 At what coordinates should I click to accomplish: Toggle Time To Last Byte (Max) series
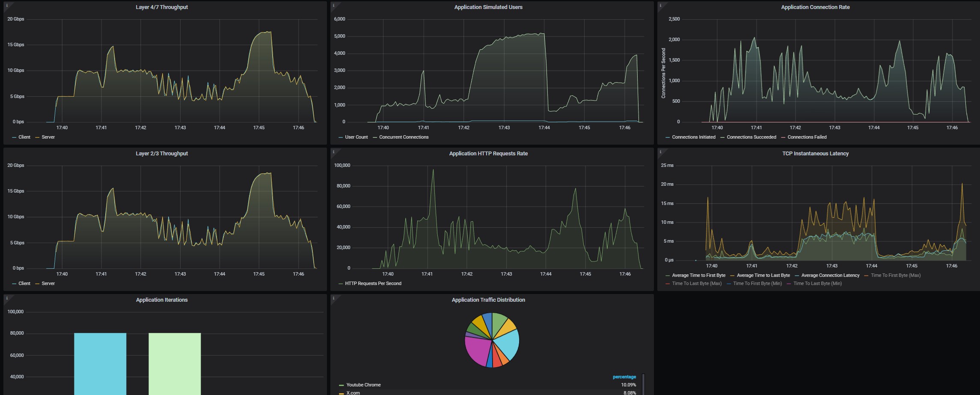(x=697, y=284)
